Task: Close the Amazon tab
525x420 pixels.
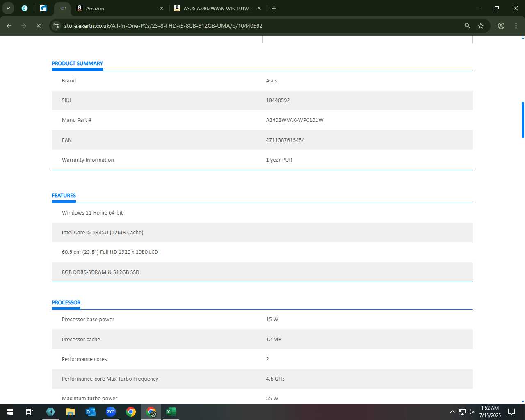Action: [x=162, y=8]
